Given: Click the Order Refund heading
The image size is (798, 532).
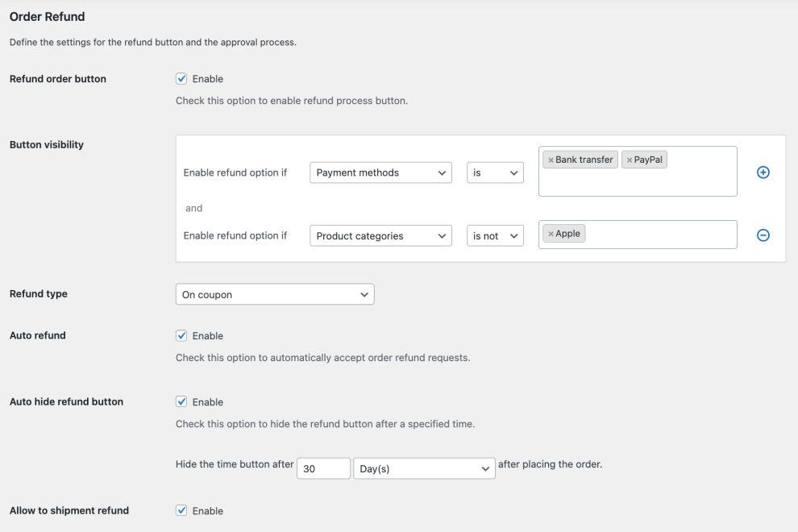Looking at the screenshot, I should tap(47, 16).
